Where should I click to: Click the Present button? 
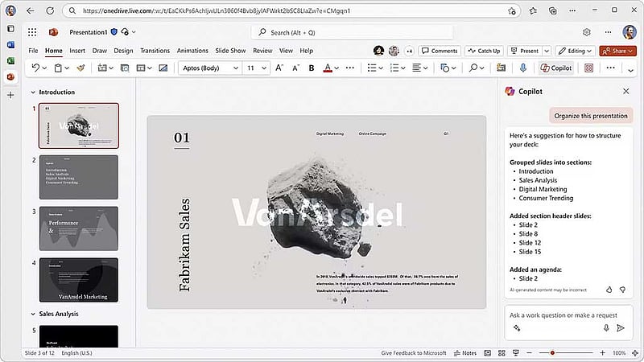coord(525,51)
